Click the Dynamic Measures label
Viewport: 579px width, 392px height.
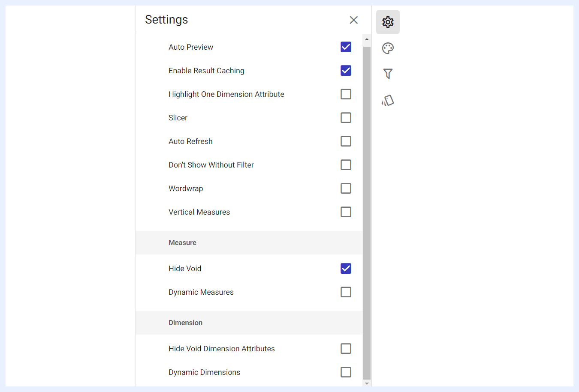click(x=201, y=292)
